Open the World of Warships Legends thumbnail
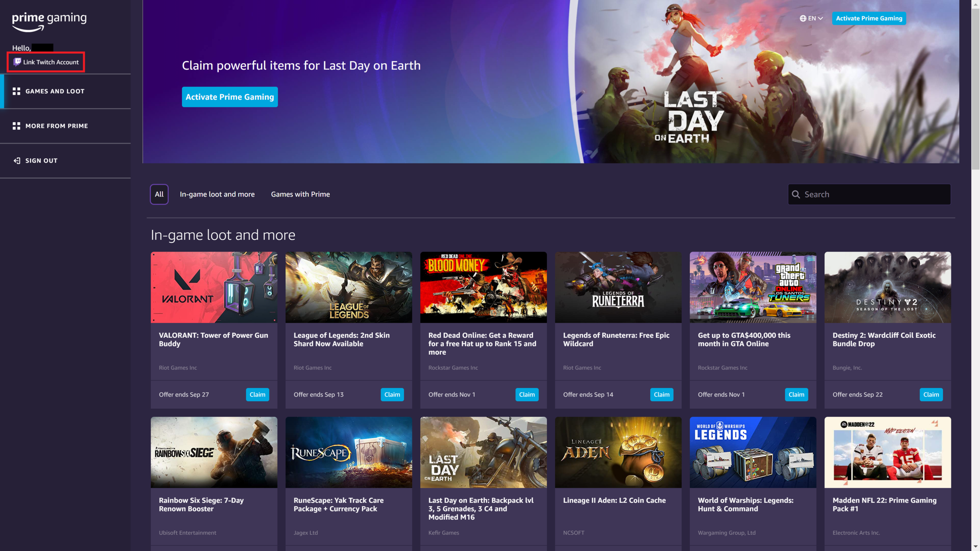 753,452
